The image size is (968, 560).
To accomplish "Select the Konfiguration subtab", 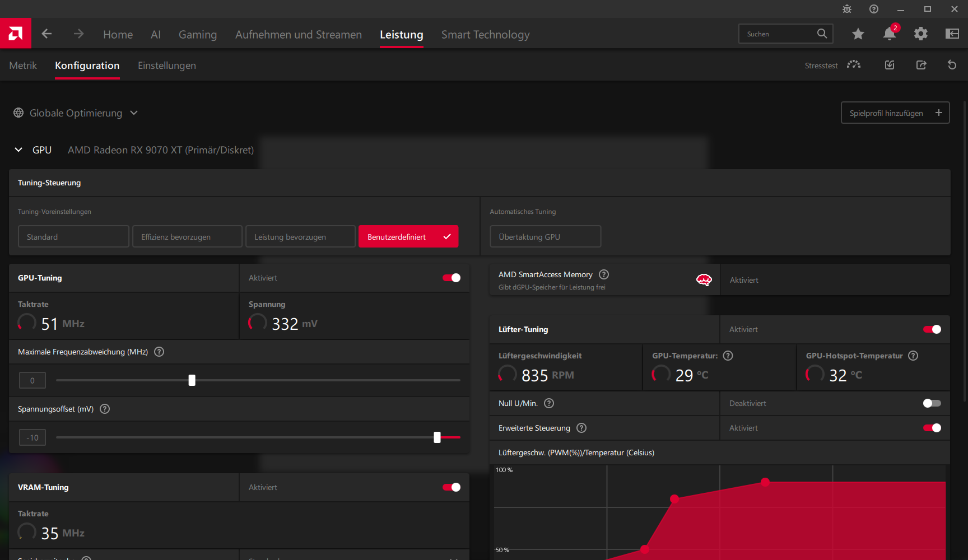I will (87, 66).
